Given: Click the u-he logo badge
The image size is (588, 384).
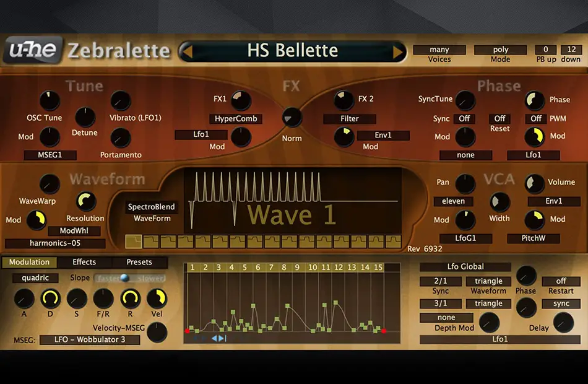Looking at the screenshot, I should [x=33, y=50].
